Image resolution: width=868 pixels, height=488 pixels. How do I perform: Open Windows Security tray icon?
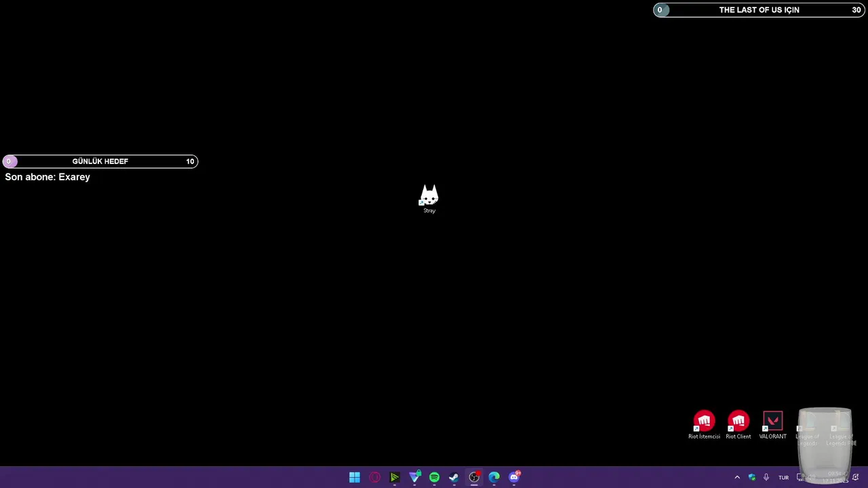(x=751, y=477)
